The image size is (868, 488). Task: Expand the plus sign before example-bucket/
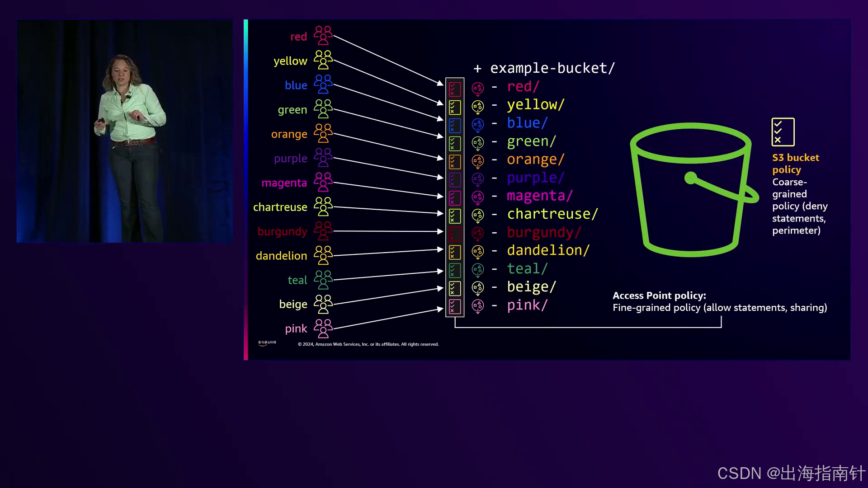pyautogui.click(x=477, y=69)
